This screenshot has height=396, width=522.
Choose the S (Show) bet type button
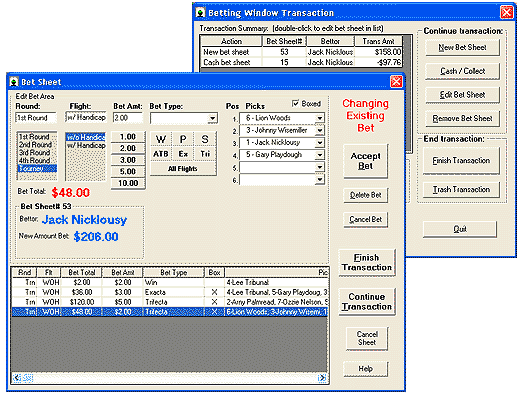coord(205,139)
